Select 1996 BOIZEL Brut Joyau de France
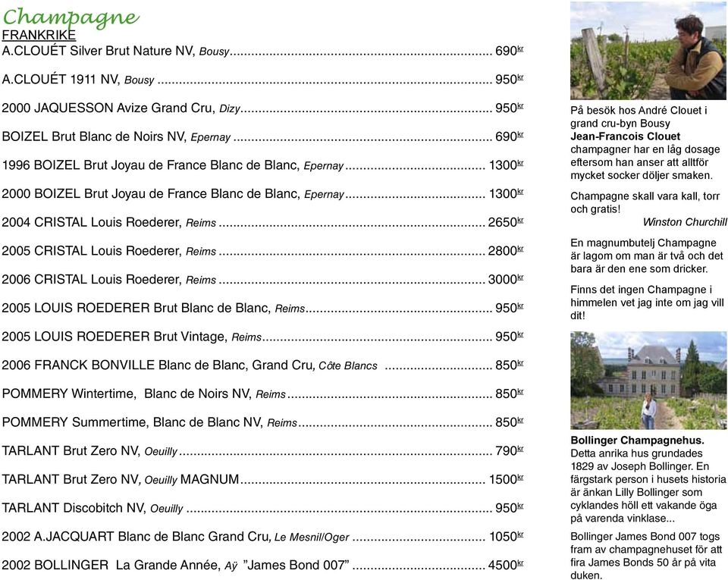This screenshot has width=728, height=580. click(263, 165)
